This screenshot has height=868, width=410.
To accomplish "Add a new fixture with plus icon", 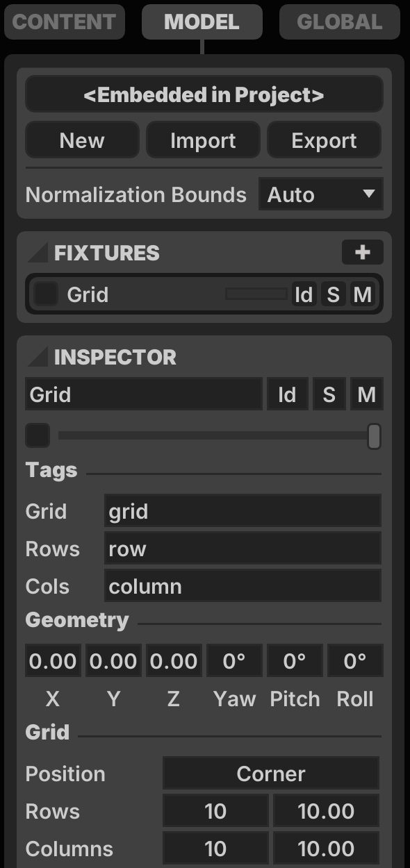I will coord(362,253).
